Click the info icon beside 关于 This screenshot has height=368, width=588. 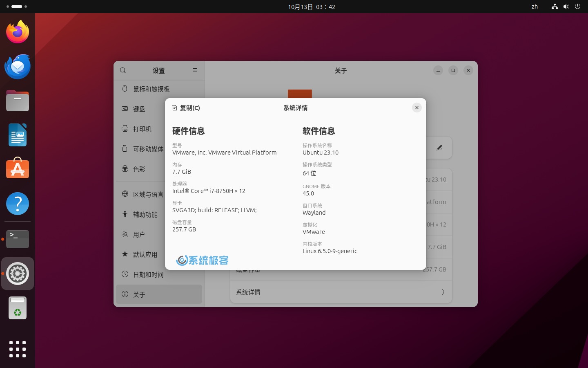(x=125, y=294)
